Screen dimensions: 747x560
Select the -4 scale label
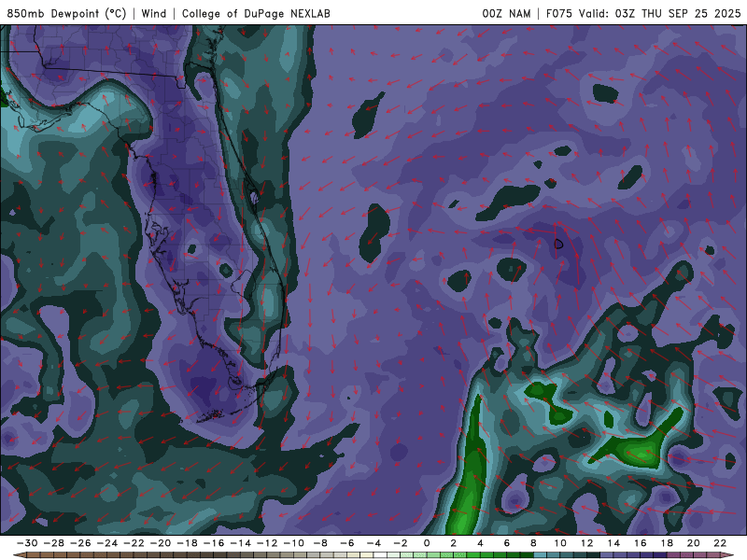(x=373, y=543)
